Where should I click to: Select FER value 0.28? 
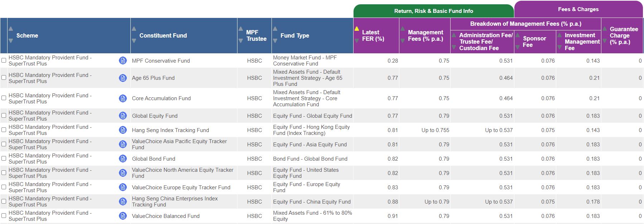coord(393,60)
